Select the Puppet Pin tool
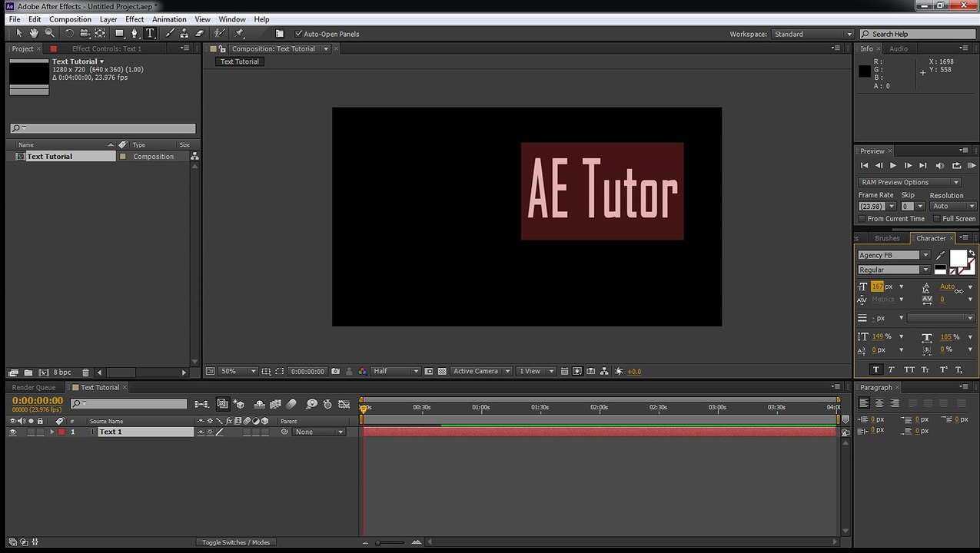The image size is (980, 553). tap(240, 33)
